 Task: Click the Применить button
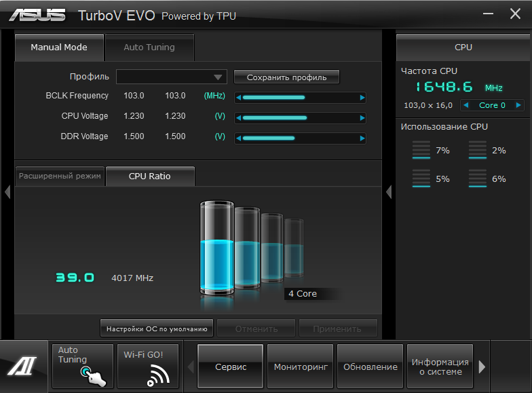click(338, 329)
